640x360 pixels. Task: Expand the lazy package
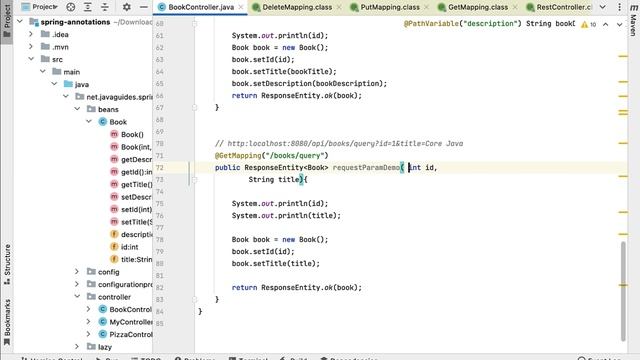tap(77, 347)
